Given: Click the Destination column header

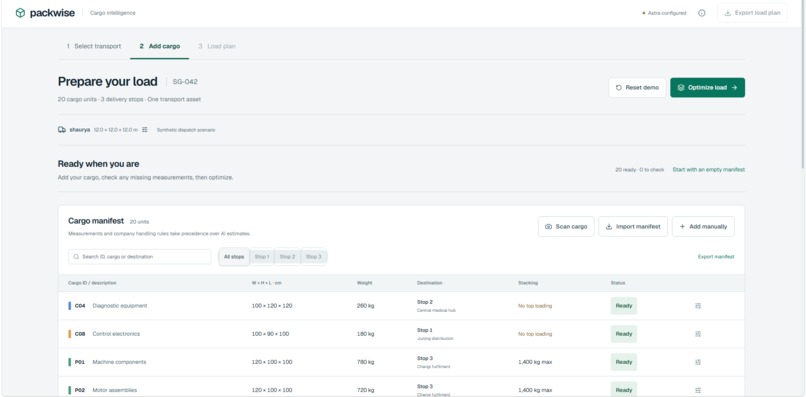Looking at the screenshot, I should pos(430,283).
